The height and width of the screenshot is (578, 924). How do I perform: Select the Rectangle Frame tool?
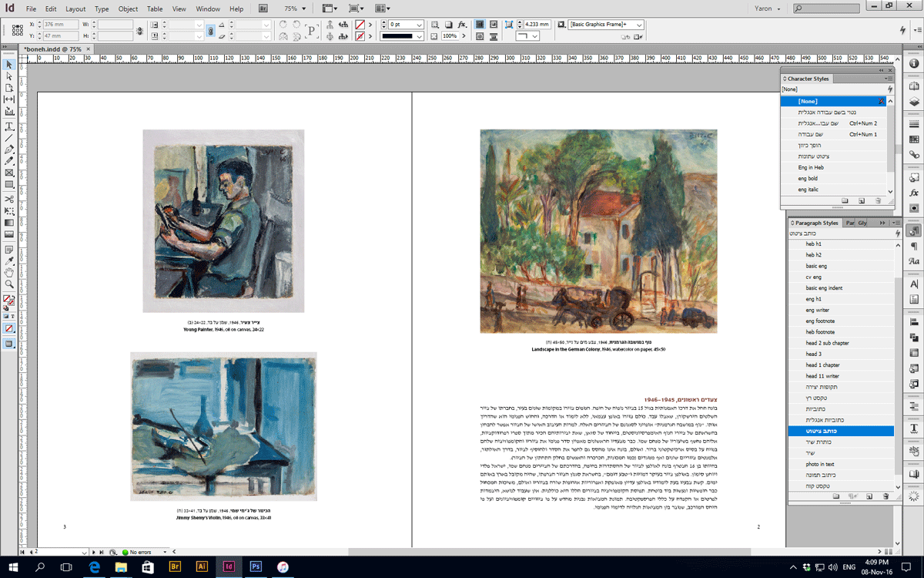[9, 173]
